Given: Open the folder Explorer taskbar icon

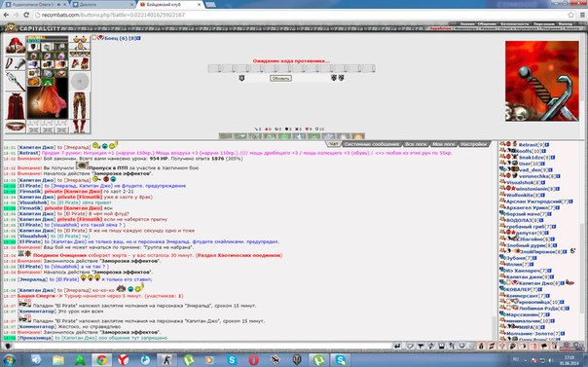Looking at the screenshot, I should 58,360.
